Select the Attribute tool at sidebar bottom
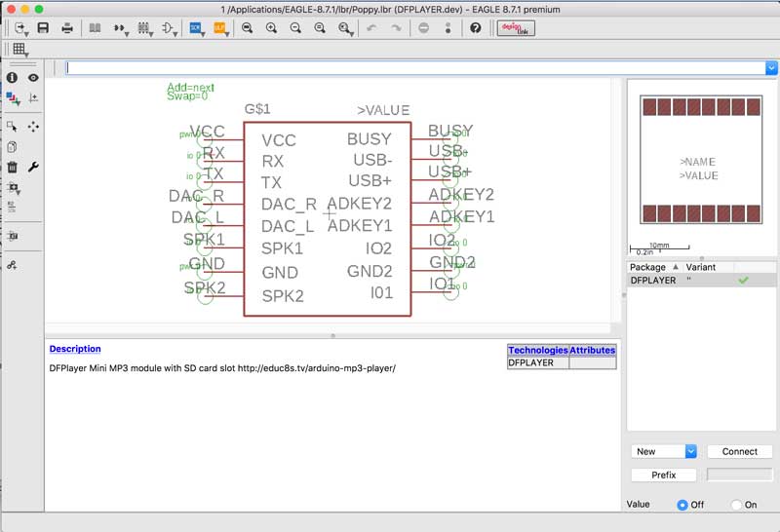The width and height of the screenshot is (780, 532). pos(12,265)
